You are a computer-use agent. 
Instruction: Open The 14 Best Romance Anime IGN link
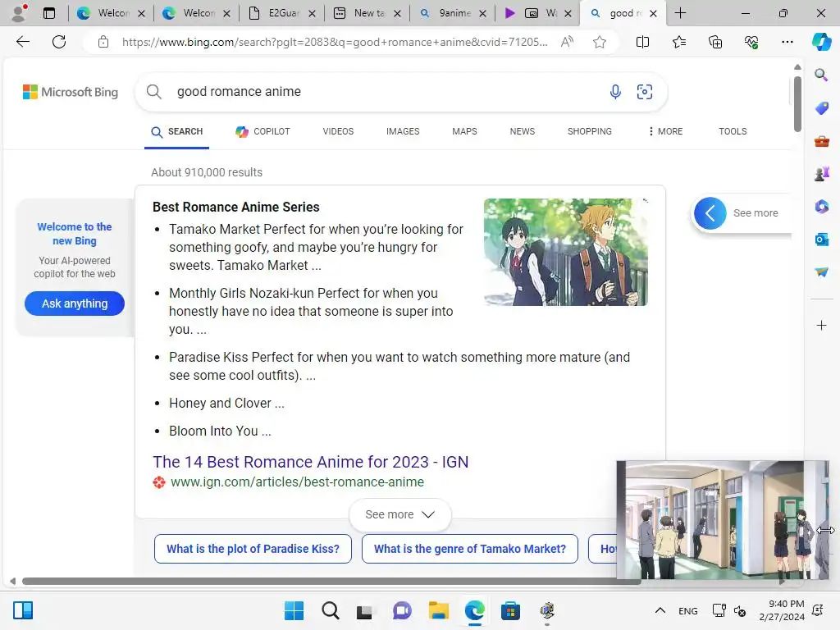pos(311,462)
